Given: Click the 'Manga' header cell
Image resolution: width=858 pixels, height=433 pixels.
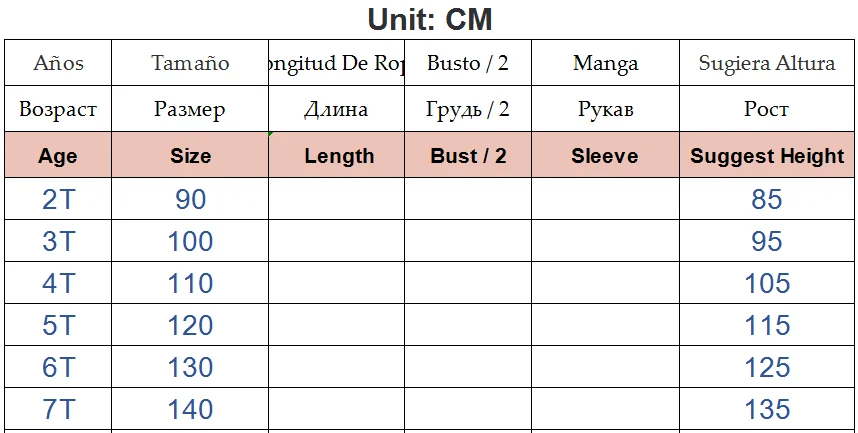Looking at the screenshot, I should 605,63.
